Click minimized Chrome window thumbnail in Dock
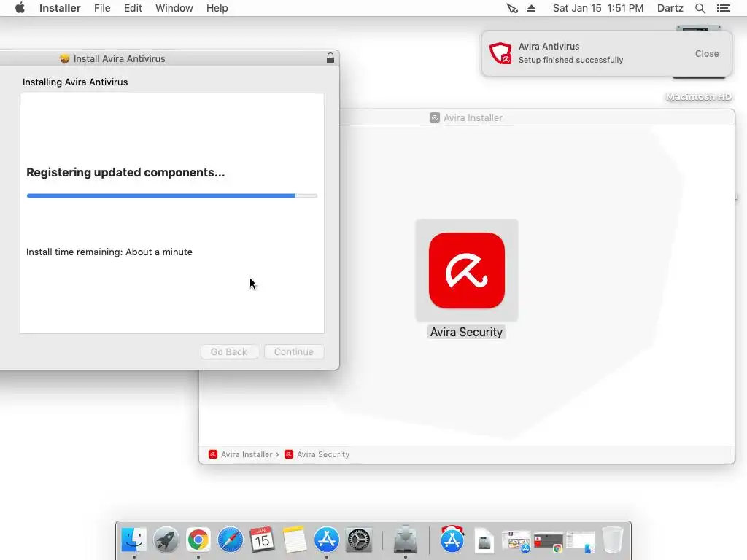This screenshot has height=560, width=747. click(x=549, y=542)
